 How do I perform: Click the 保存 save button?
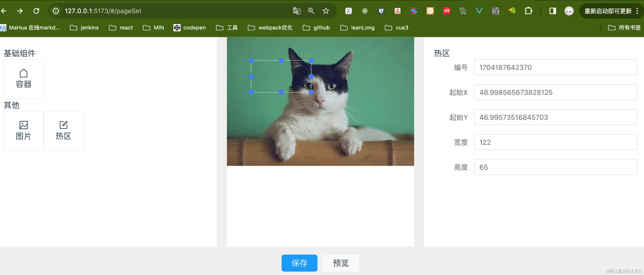(x=299, y=263)
